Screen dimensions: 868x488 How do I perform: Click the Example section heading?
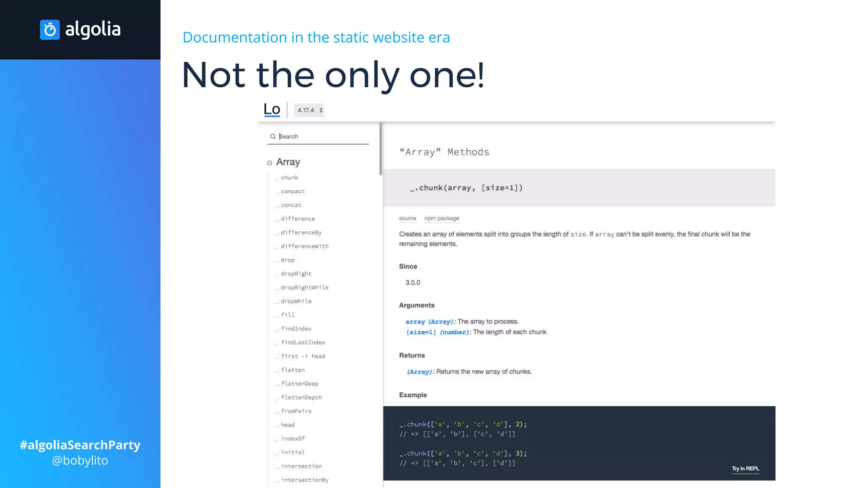pyautogui.click(x=413, y=395)
